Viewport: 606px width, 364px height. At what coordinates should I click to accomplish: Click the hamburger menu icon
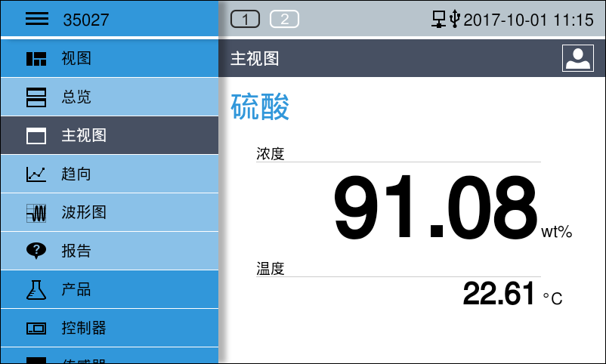click(x=36, y=20)
